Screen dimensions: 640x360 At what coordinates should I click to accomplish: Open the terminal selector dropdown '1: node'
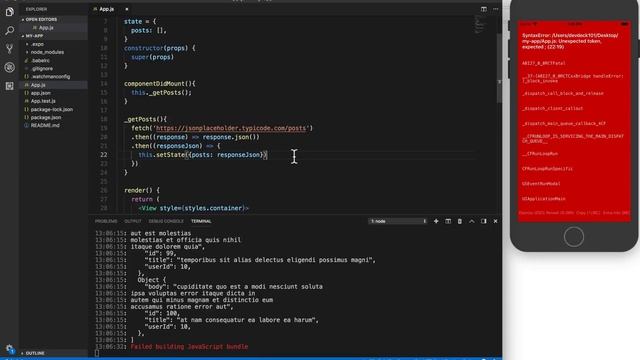tap(398, 221)
